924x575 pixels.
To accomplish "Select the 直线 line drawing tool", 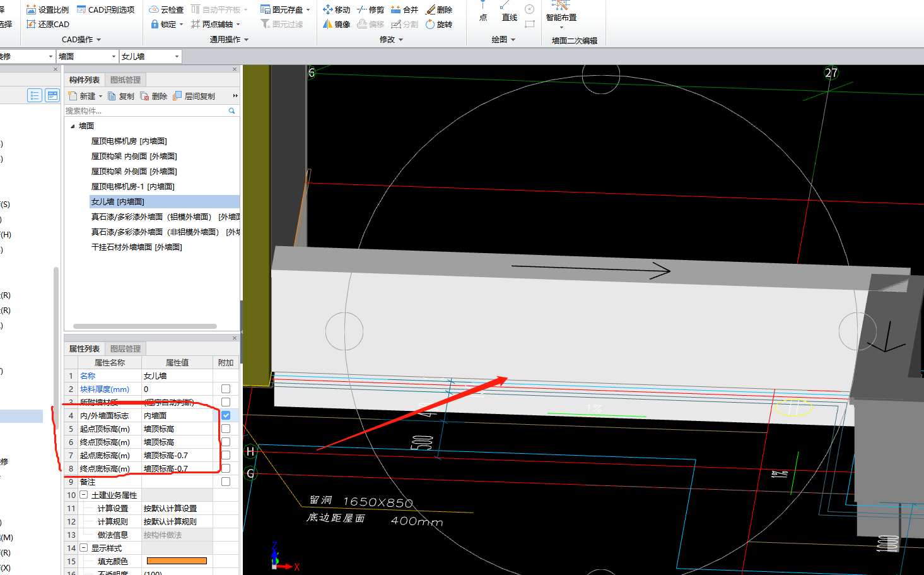I will [x=509, y=11].
